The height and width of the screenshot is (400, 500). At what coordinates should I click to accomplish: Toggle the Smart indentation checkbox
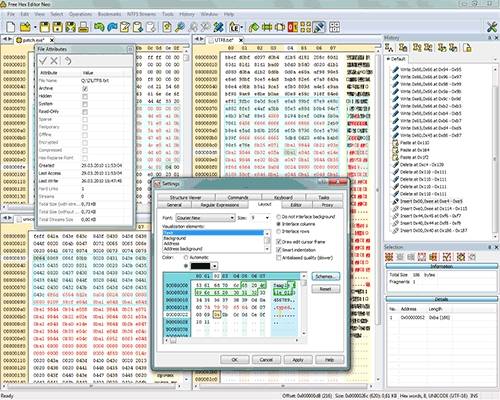point(279,250)
